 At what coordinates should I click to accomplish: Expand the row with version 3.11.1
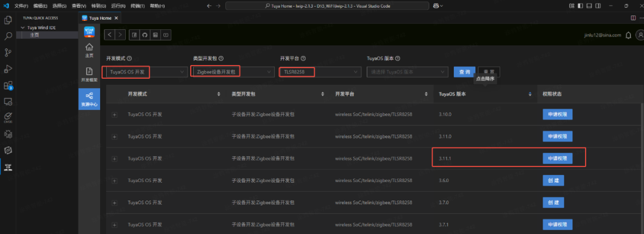pos(114,159)
